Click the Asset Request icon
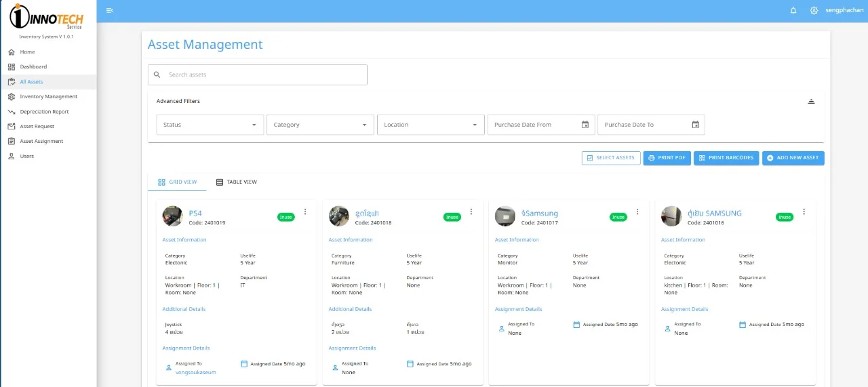Screen dimensions: 868x387 tap(12, 126)
